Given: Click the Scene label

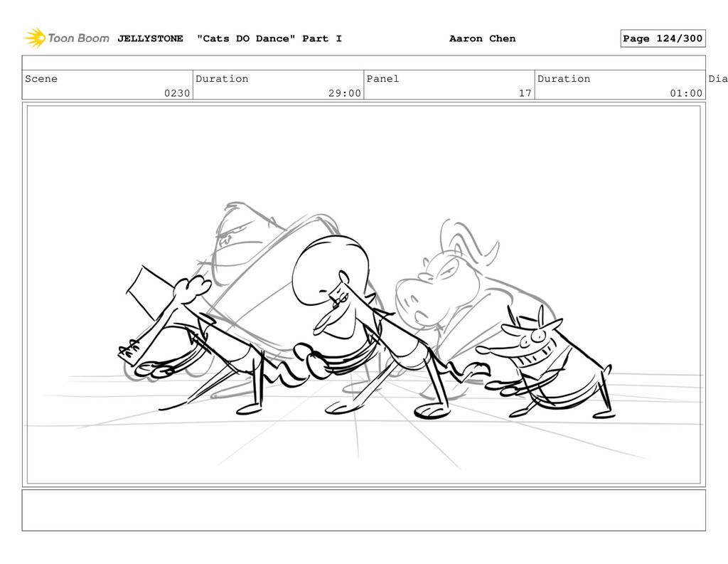Looking at the screenshot, I should point(41,78).
